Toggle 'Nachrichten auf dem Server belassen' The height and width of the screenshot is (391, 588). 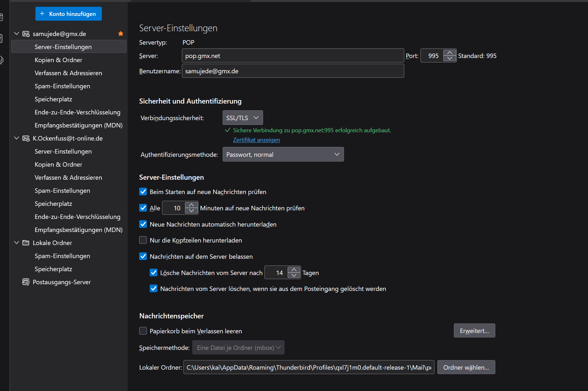point(143,256)
